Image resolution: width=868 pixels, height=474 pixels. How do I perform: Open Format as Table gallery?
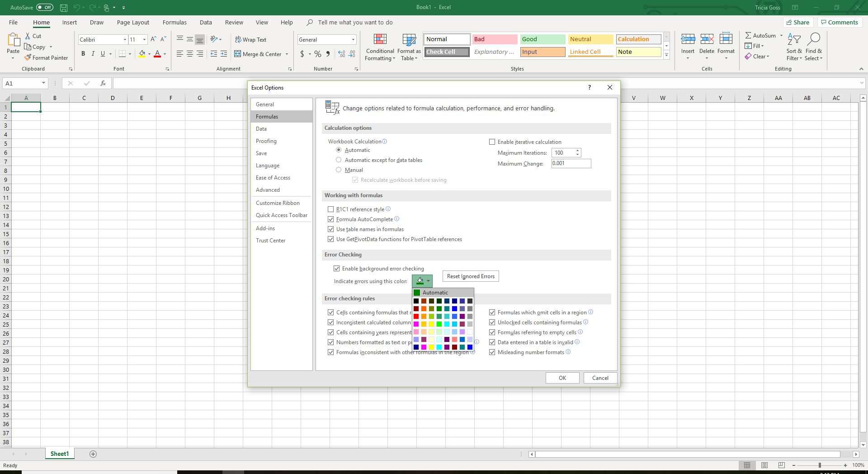(x=409, y=47)
